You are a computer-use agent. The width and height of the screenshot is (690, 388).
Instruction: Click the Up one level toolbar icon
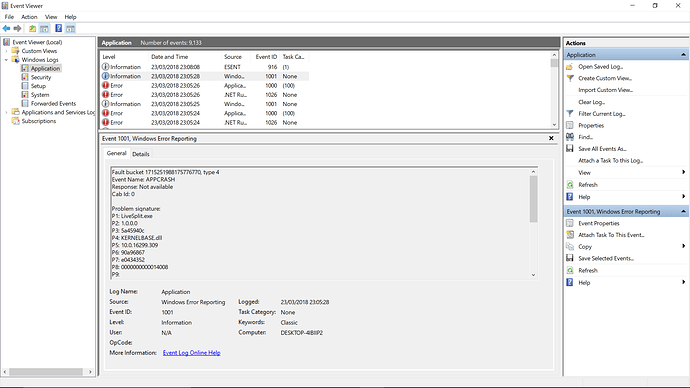pos(32,29)
